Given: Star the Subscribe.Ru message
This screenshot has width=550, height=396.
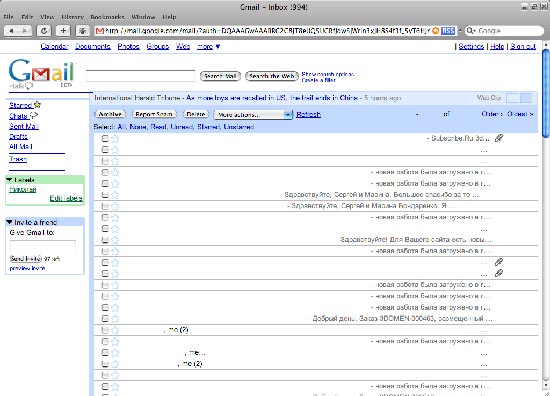Looking at the screenshot, I should [115, 139].
